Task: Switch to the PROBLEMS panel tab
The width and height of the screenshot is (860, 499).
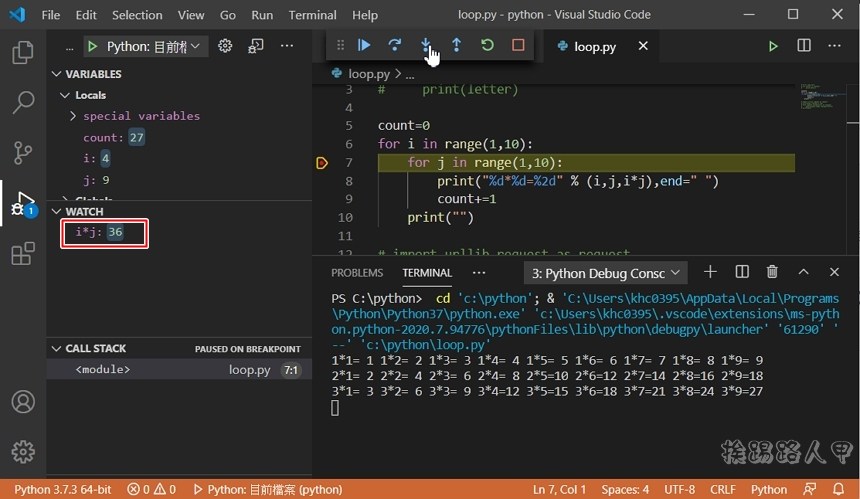Action: click(357, 273)
